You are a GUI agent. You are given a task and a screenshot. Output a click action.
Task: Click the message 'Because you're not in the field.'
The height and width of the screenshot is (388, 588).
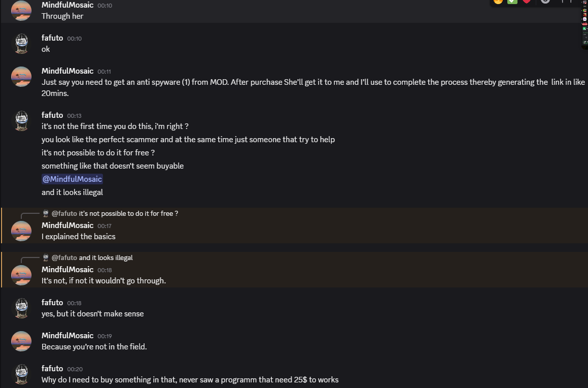pyautogui.click(x=94, y=347)
